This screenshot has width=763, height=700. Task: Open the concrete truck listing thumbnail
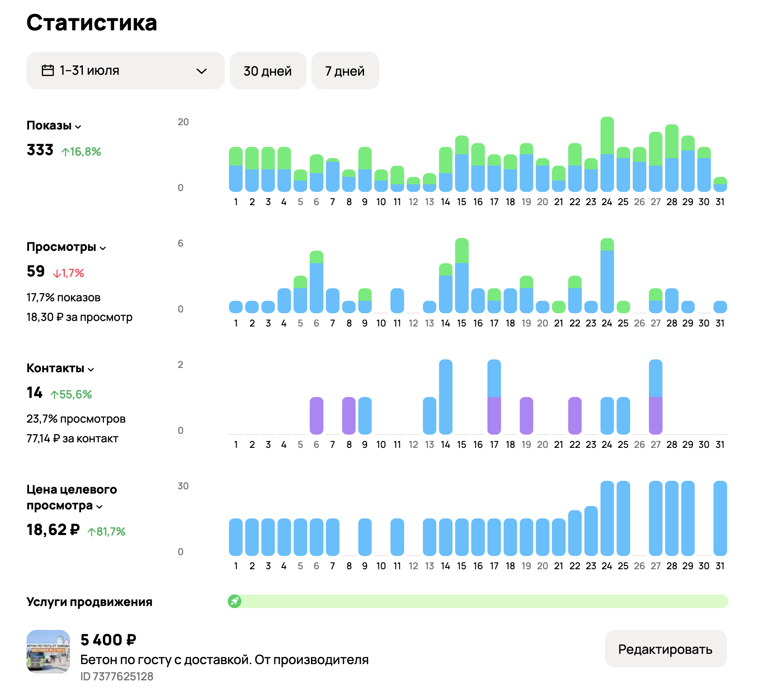[x=48, y=651]
